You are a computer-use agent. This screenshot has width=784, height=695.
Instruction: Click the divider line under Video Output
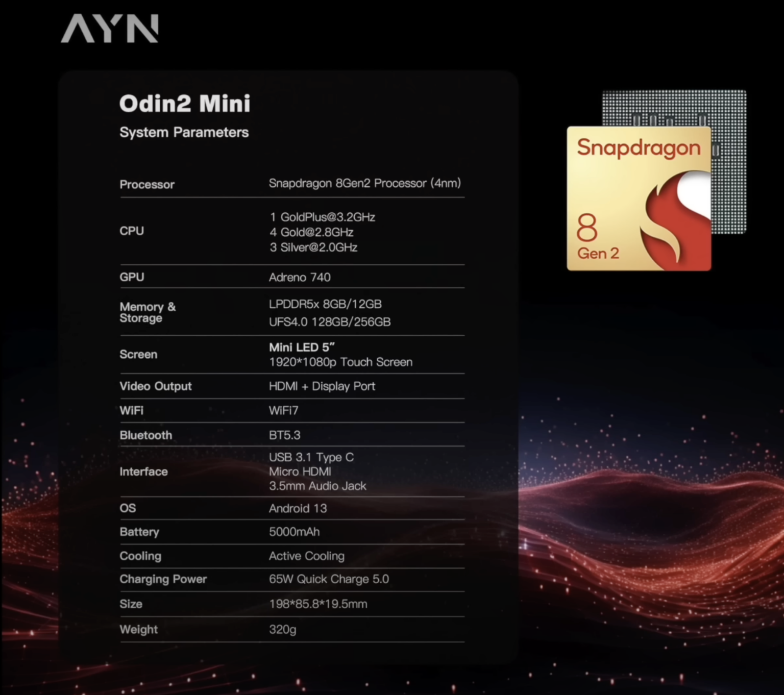(x=291, y=398)
